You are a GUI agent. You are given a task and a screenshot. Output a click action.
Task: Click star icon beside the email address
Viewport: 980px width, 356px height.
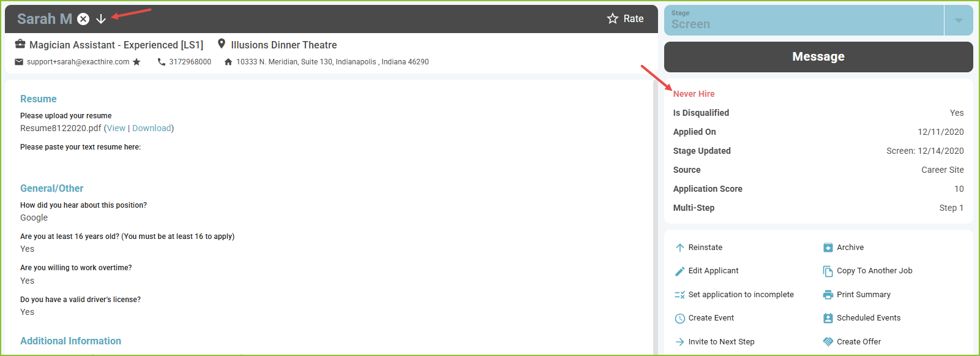coord(137,62)
